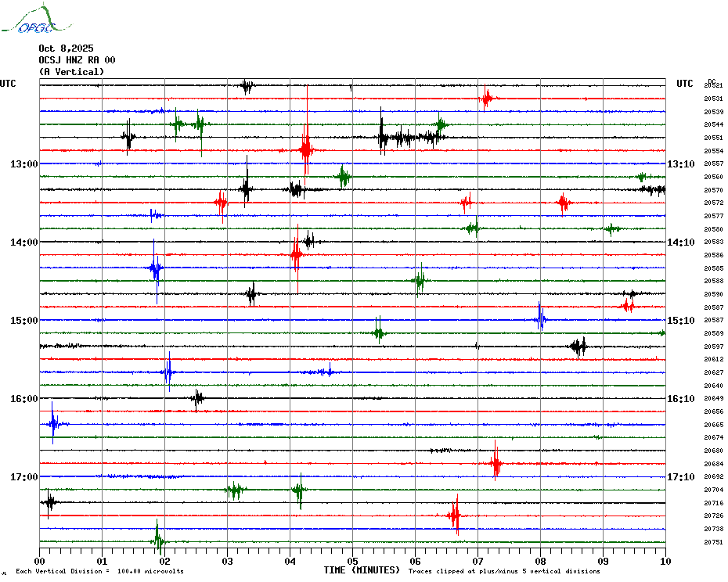The image size is (728, 582).
Task: Click the DC offset value '20539'
Action: (x=714, y=112)
